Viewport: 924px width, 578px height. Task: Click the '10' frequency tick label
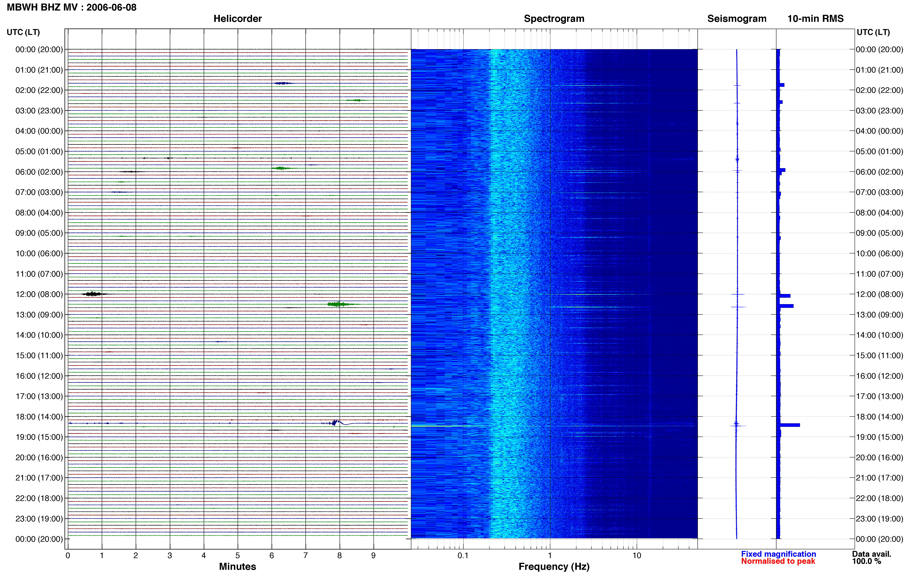coord(637,555)
